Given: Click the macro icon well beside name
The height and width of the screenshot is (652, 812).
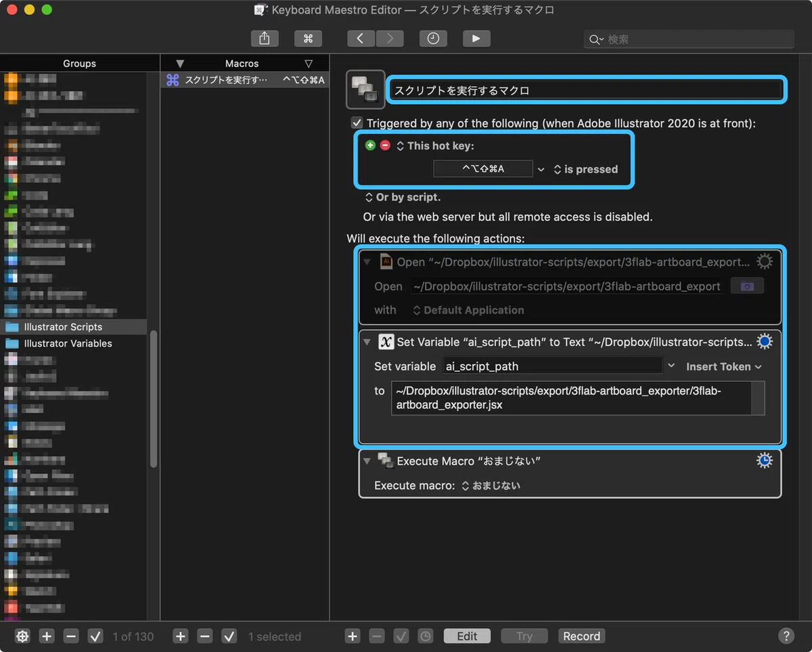Looking at the screenshot, I should 365,89.
